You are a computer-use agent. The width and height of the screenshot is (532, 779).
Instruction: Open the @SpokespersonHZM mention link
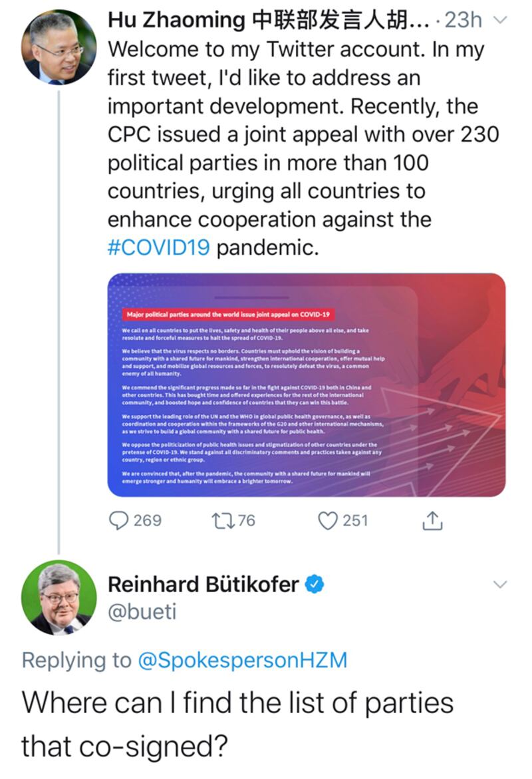[x=242, y=661]
